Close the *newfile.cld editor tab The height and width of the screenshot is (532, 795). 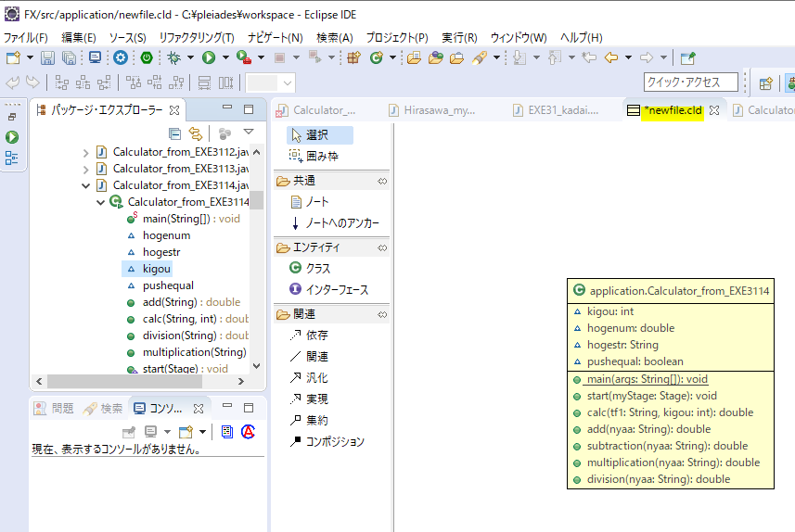714,110
